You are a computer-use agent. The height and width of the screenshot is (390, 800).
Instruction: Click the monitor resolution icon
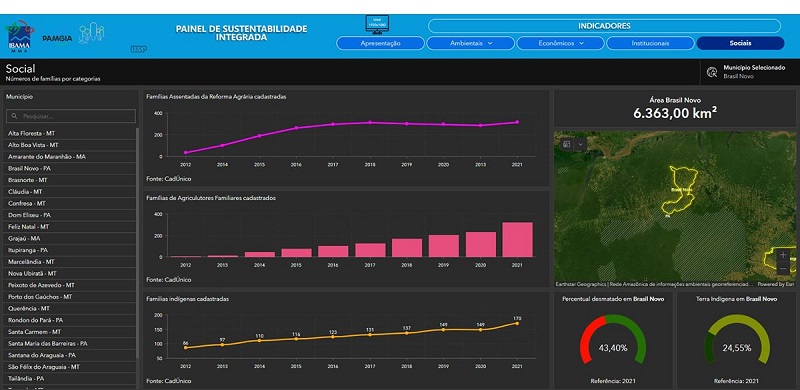pyautogui.click(x=377, y=25)
